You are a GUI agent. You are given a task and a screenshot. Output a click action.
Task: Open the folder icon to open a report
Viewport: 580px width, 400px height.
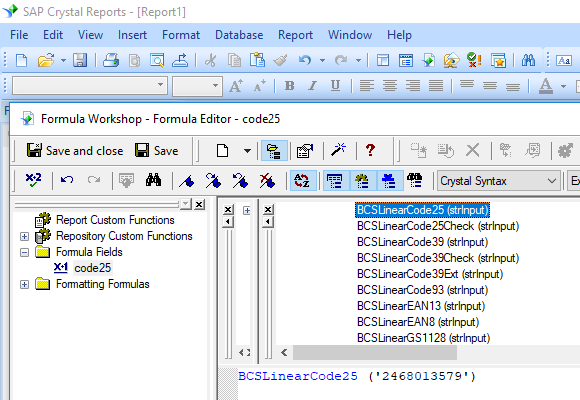coord(46,60)
